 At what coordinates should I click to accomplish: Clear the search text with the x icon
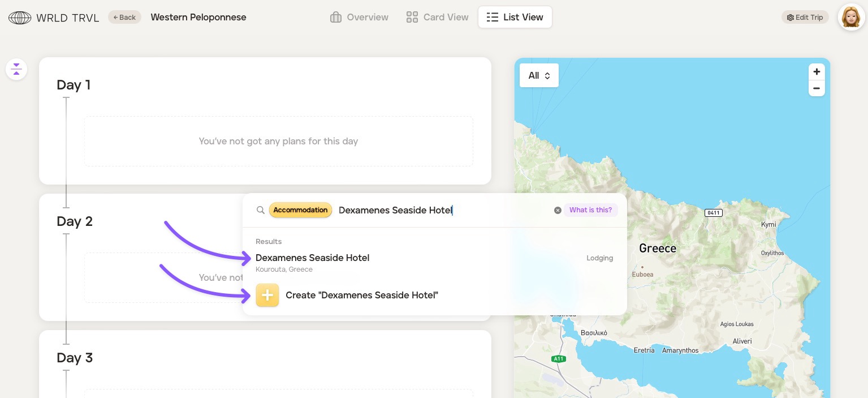coord(558,210)
